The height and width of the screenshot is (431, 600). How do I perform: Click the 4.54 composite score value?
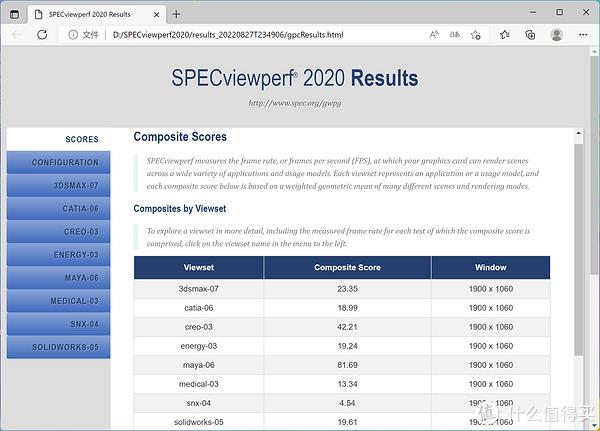click(x=347, y=403)
